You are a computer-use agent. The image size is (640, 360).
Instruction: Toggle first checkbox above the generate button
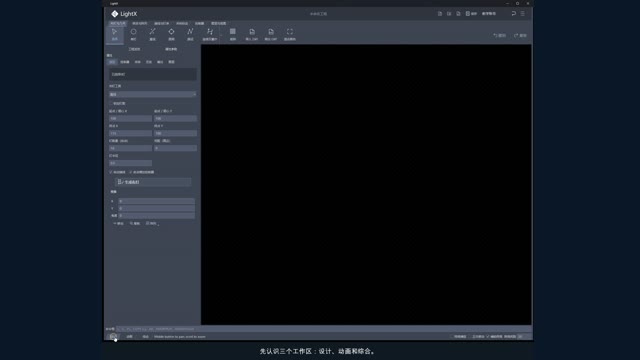click(111, 172)
